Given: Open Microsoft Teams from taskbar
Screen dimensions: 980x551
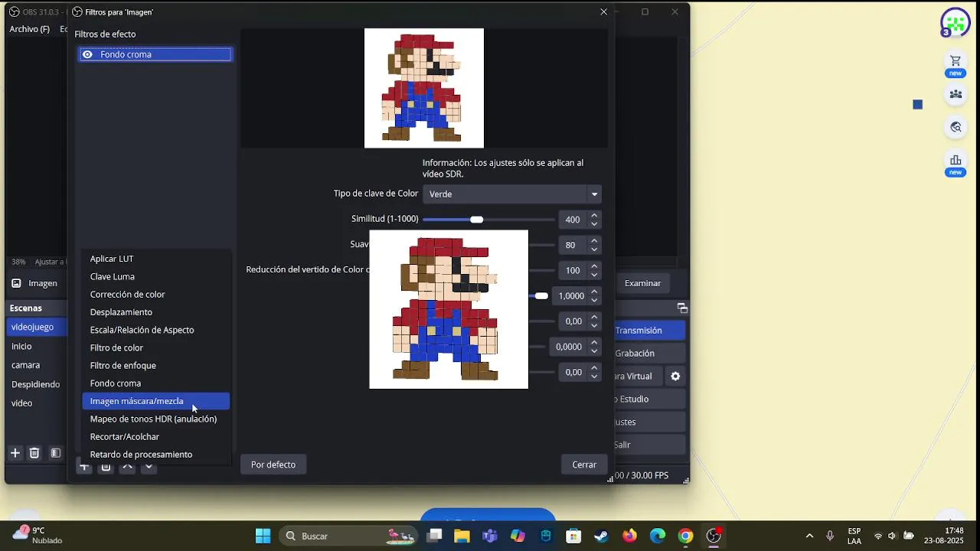Looking at the screenshot, I should [490, 536].
